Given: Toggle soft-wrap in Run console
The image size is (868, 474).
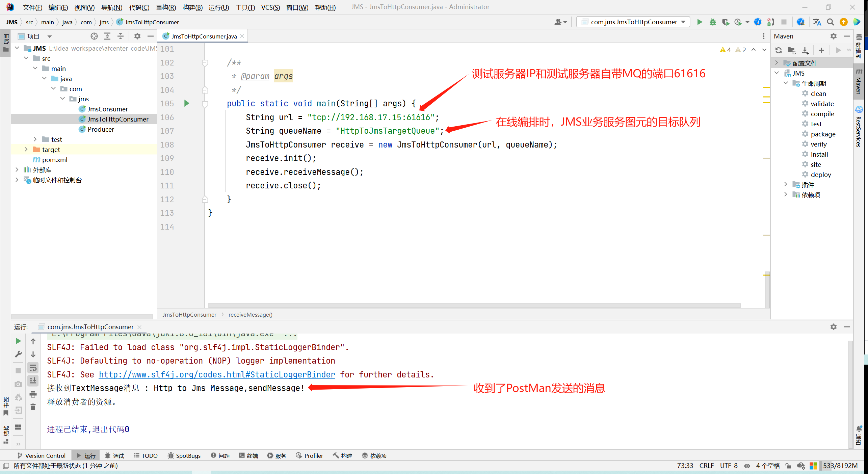Looking at the screenshot, I should click(x=33, y=368).
